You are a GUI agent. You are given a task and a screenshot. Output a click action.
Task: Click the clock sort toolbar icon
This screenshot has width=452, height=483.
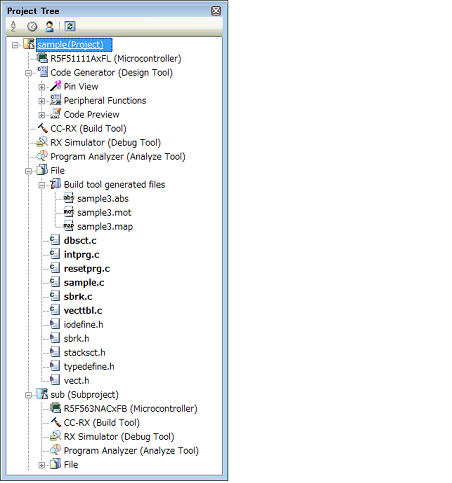pos(32,26)
